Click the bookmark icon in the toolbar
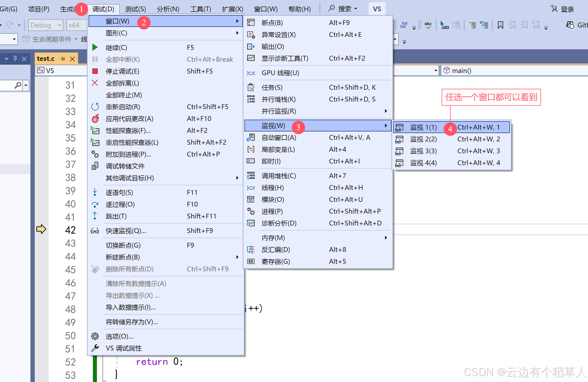 [x=500, y=25]
